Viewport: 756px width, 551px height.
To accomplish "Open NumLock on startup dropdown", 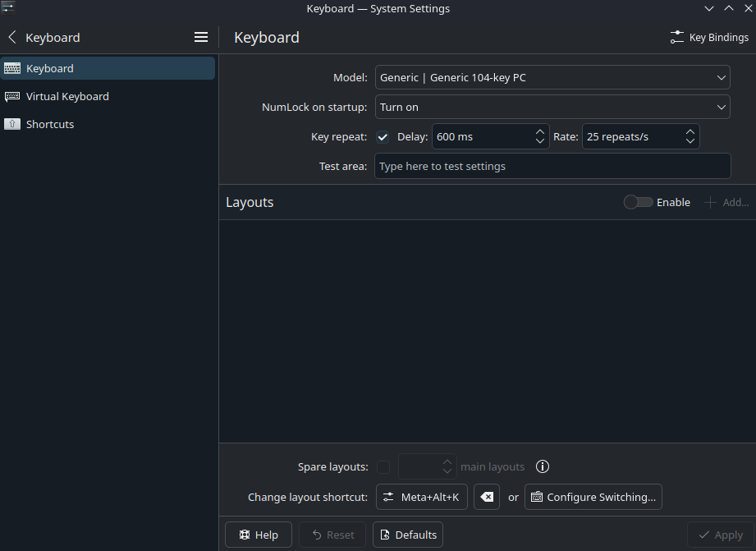I will pos(552,107).
